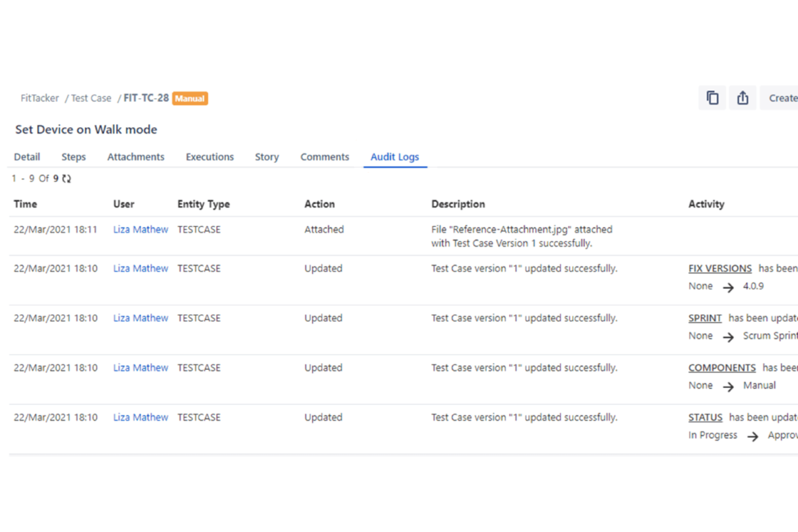Click the Manual badge next to FIT-TC-28
Viewport: 798px width, 532px height.
(189, 98)
